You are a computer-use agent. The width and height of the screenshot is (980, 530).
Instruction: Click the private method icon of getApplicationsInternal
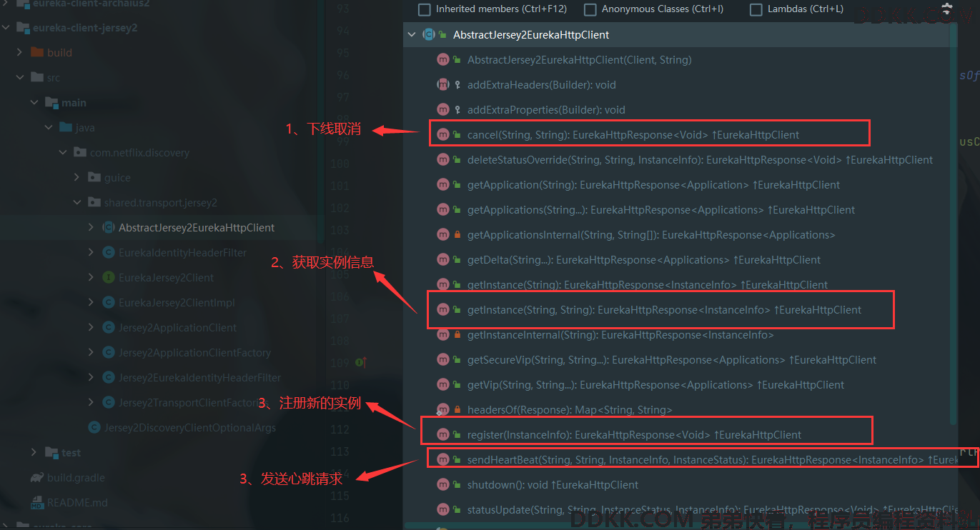(442, 235)
